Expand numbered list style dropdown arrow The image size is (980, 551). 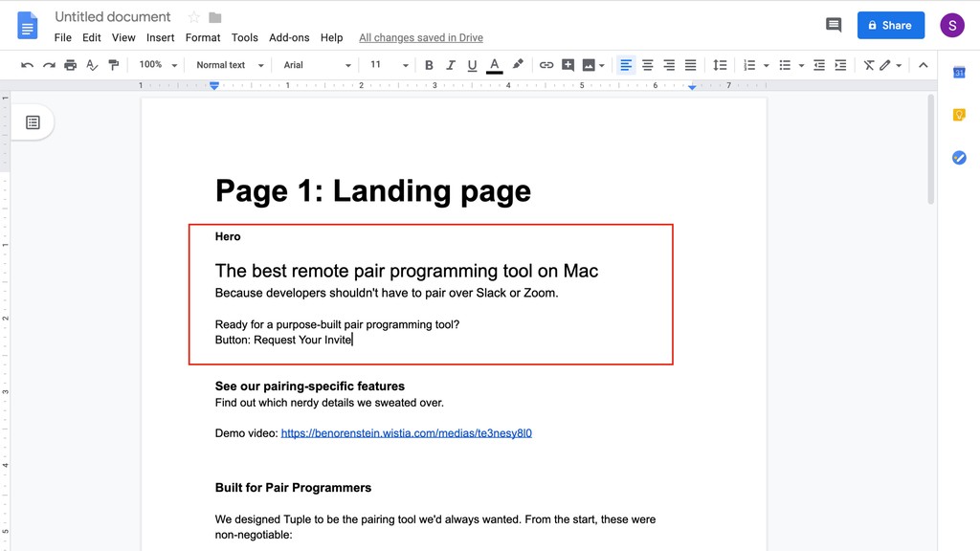(767, 66)
